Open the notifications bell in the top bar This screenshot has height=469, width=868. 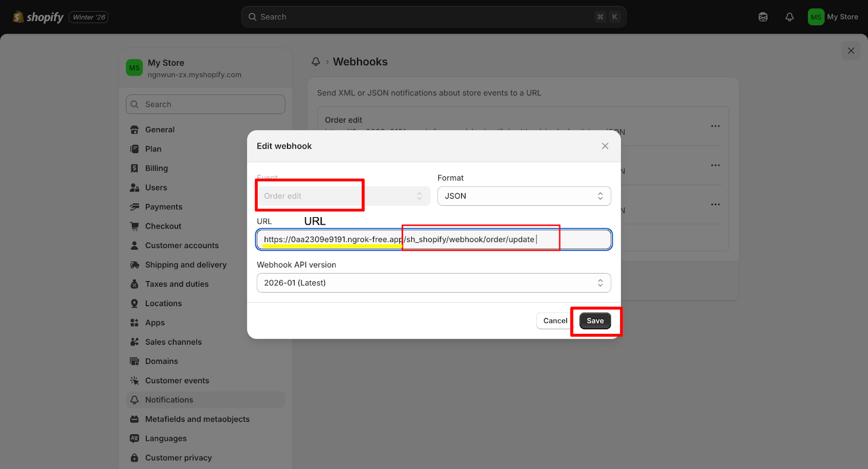tap(789, 17)
